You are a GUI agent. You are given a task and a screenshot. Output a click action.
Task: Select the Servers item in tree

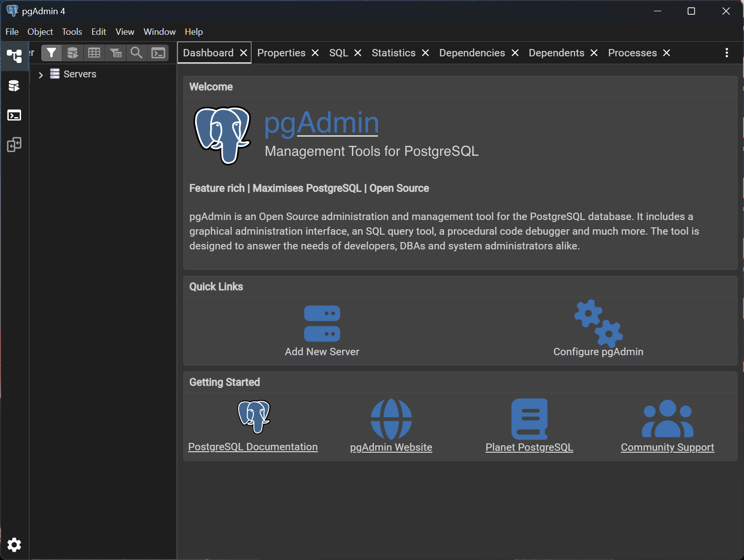point(79,74)
